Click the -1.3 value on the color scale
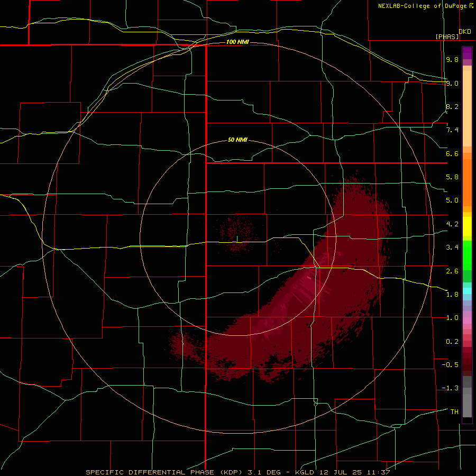Viewport: 476px width, 476px height. click(450, 388)
